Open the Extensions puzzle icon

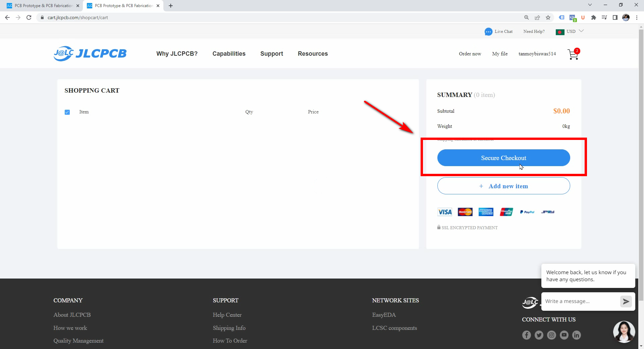coord(594,17)
